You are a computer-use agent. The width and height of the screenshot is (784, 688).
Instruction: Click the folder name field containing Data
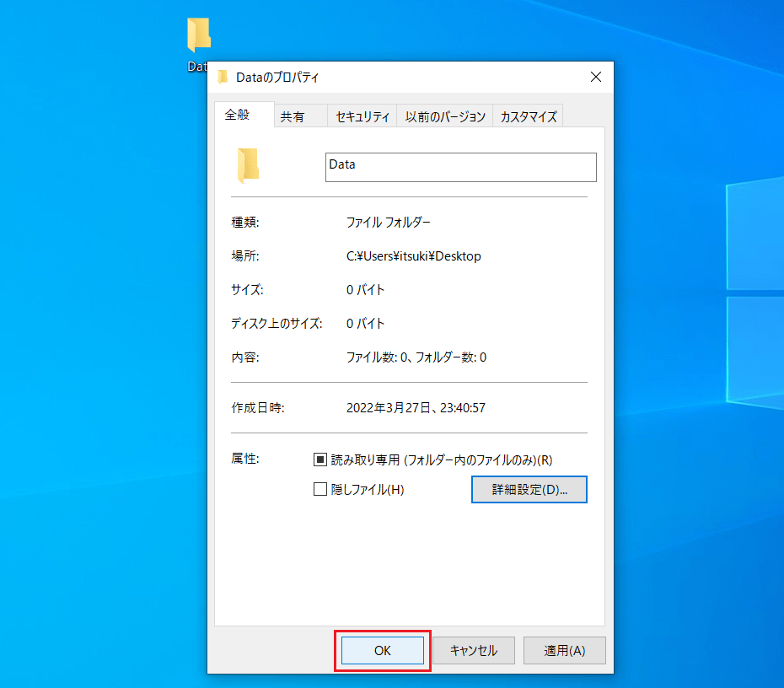tap(460, 167)
